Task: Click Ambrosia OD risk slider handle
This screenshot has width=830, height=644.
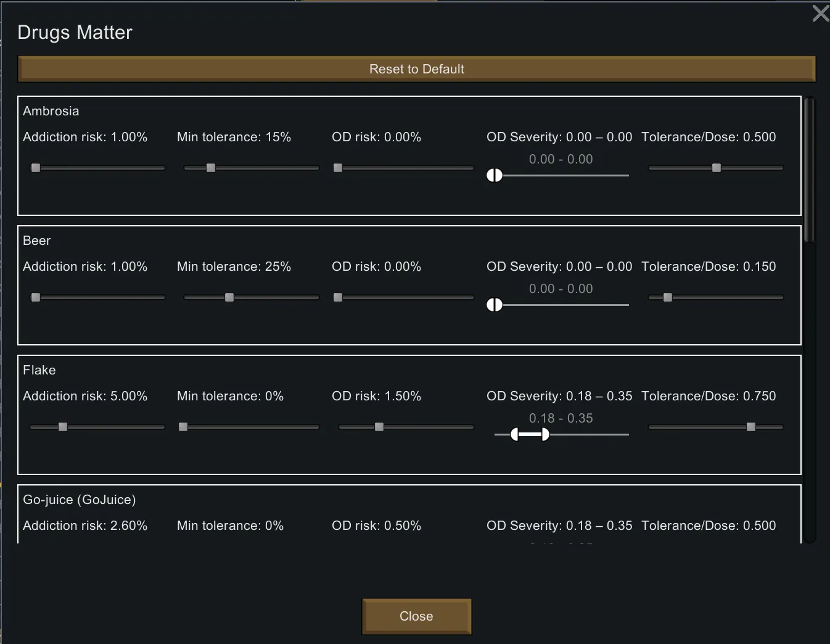Action: pyautogui.click(x=338, y=168)
